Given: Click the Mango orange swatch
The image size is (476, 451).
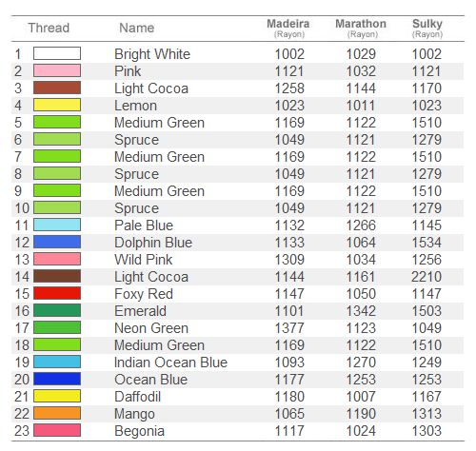Looking at the screenshot, I should pos(57,413).
